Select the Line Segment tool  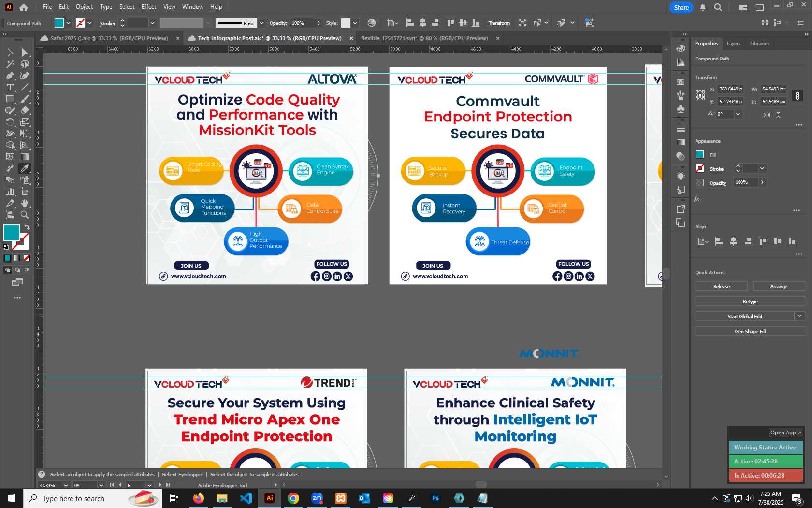25,87
